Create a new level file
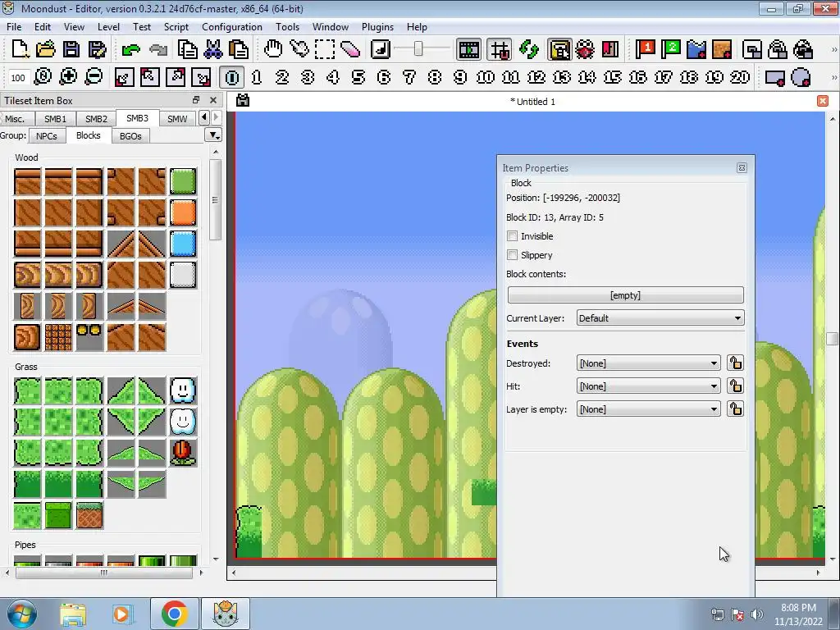Screen dimensions: 840x630 [20, 49]
